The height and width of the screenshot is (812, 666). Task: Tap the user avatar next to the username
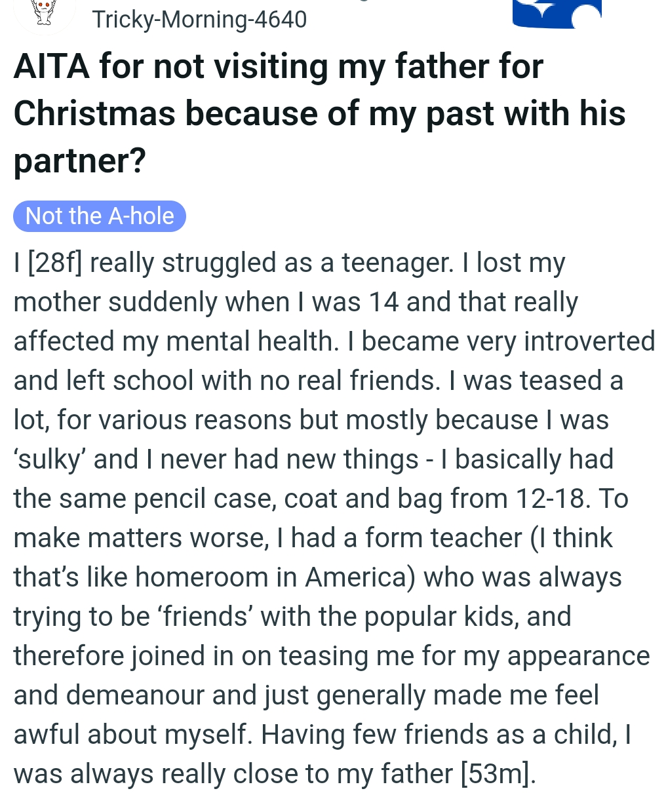pyautogui.click(x=43, y=12)
